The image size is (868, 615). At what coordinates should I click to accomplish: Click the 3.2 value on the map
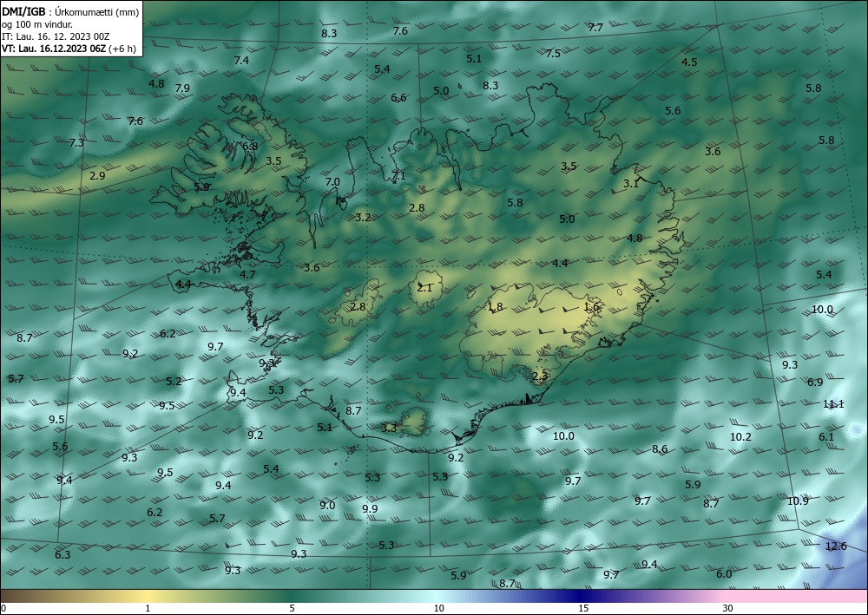(363, 218)
